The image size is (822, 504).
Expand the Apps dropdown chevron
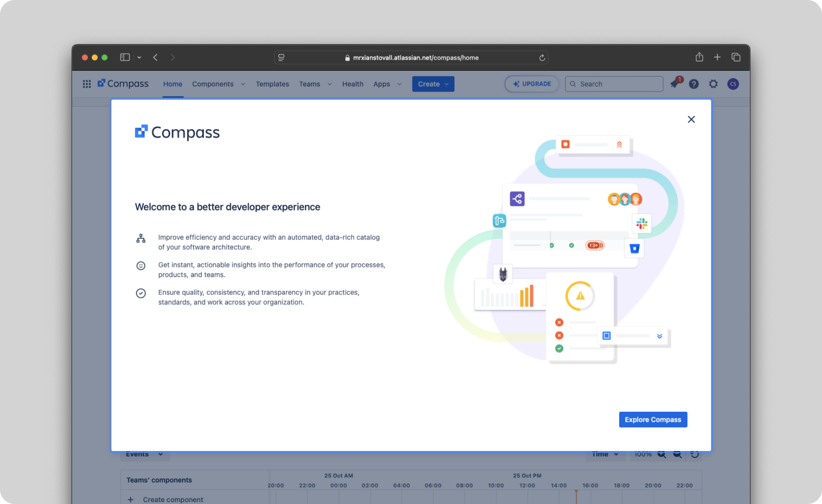coord(399,84)
